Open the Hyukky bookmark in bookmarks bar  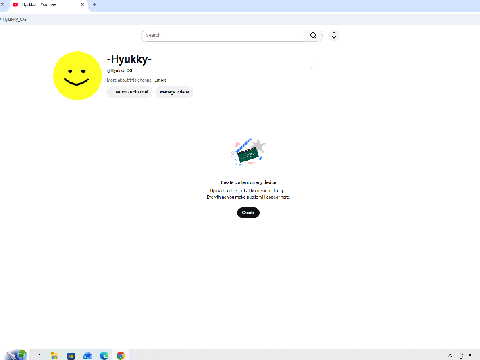(13, 19)
